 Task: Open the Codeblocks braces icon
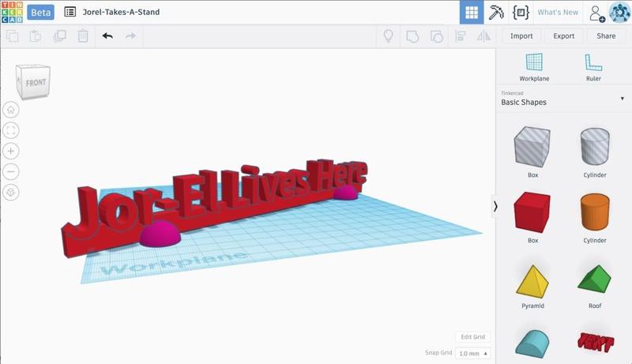521,12
